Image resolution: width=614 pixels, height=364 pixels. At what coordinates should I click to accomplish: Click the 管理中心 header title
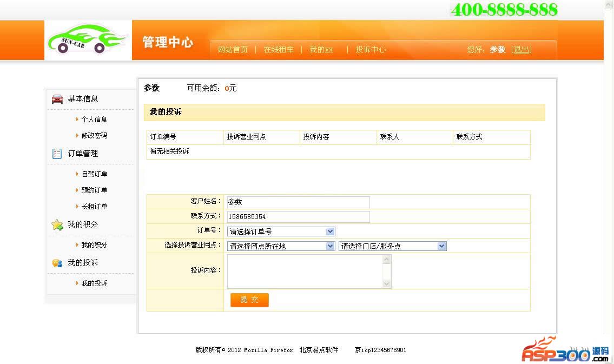[168, 42]
